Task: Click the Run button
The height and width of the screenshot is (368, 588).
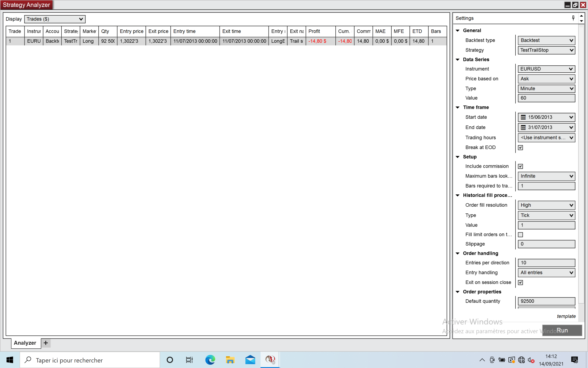Action: coord(562,330)
